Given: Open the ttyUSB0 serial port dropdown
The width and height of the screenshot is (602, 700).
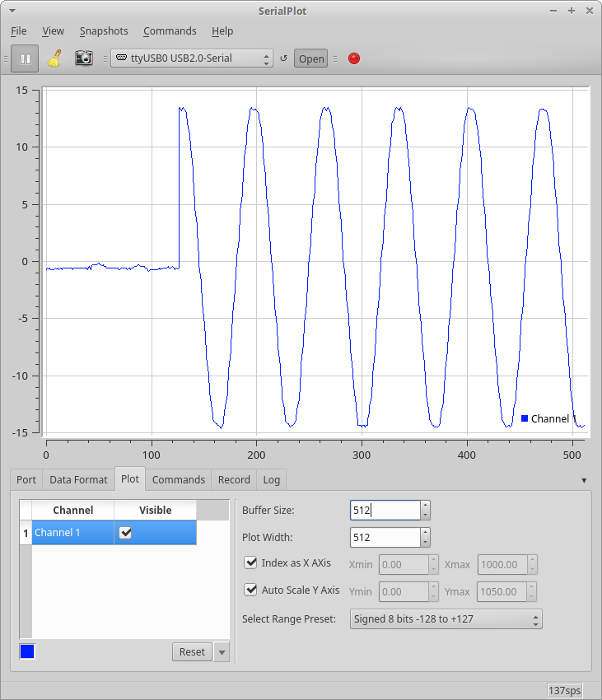Looking at the screenshot, I should point(191,58).
